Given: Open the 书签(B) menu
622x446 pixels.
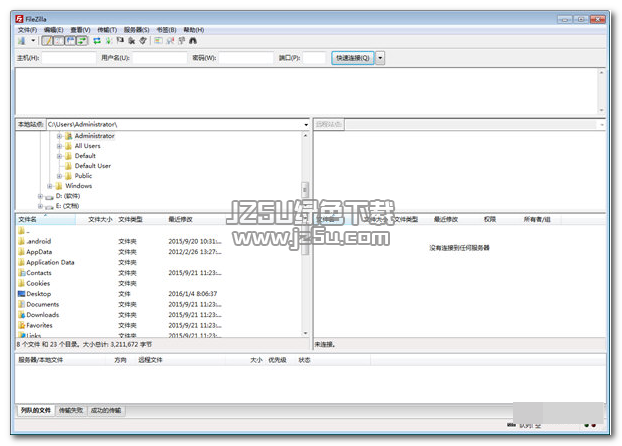Looking at the screenshot, I should [x=166, y=30].
